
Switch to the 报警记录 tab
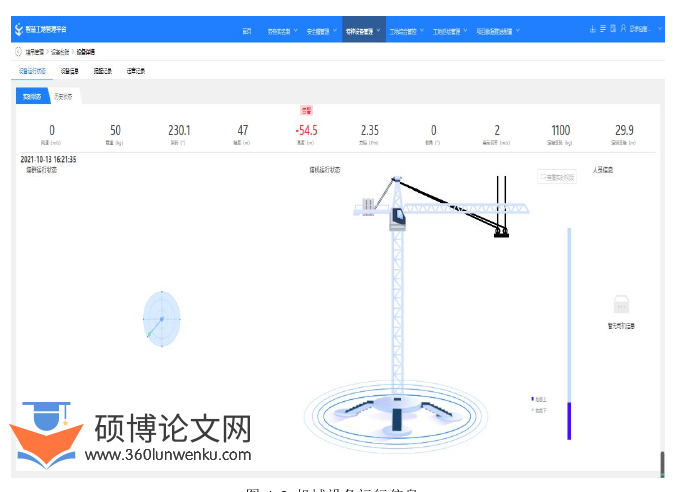103,71
